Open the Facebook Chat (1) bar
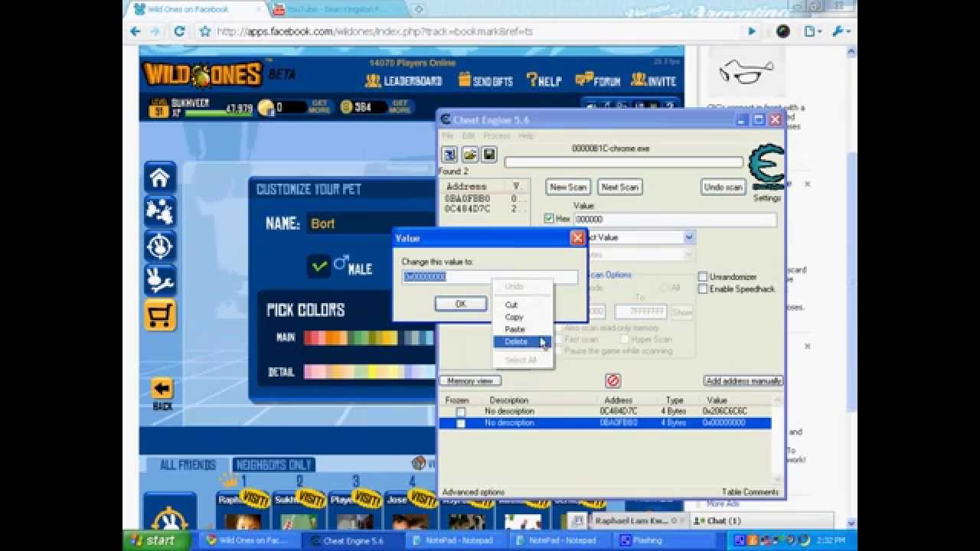Screen dimensions: 980x551 [x=724, y=521]
